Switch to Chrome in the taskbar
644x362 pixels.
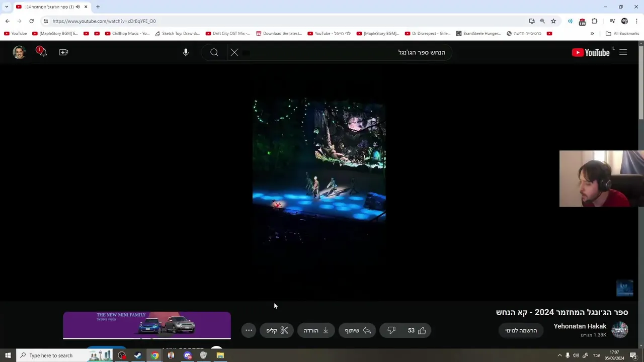[154, 355]
